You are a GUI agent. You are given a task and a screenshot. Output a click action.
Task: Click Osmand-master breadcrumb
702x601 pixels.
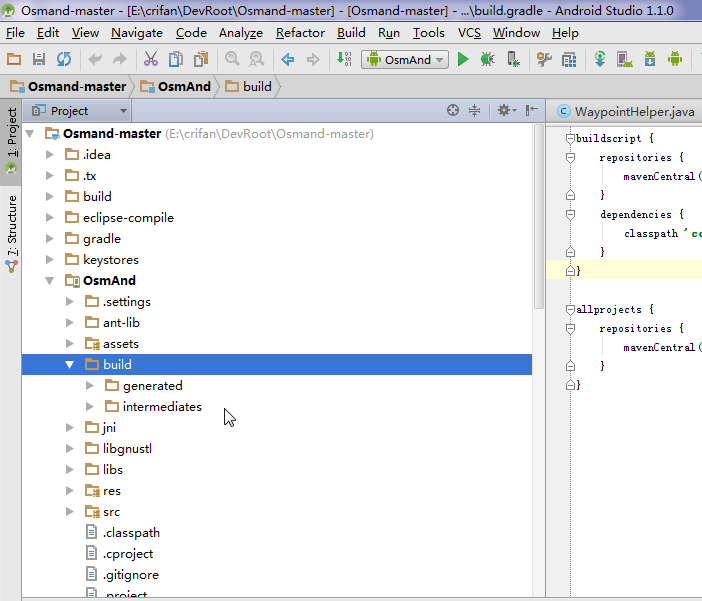[x=68, y=86]
